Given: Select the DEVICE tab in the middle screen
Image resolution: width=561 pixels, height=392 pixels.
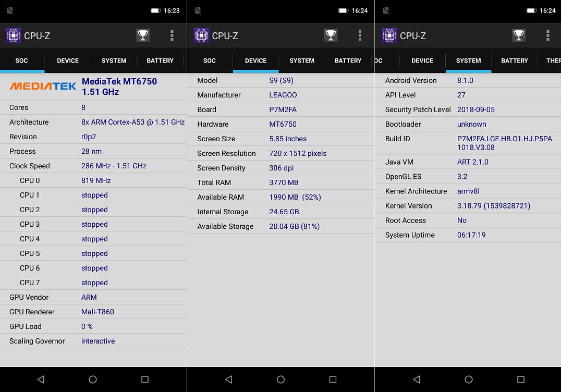Looking at the screenshot, I should tap(255, 60).
